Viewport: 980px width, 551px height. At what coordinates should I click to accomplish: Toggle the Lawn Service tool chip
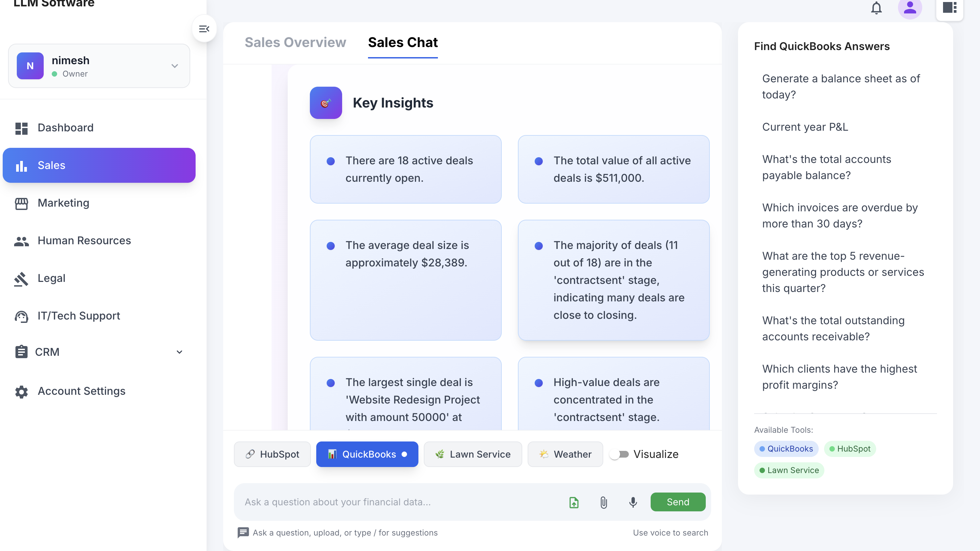(x=473, y=454)
